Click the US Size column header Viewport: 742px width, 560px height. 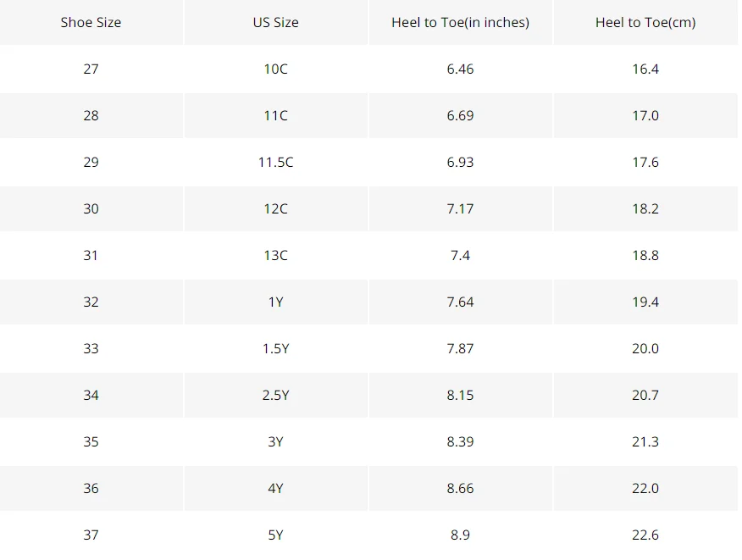[x=276, y=22]
